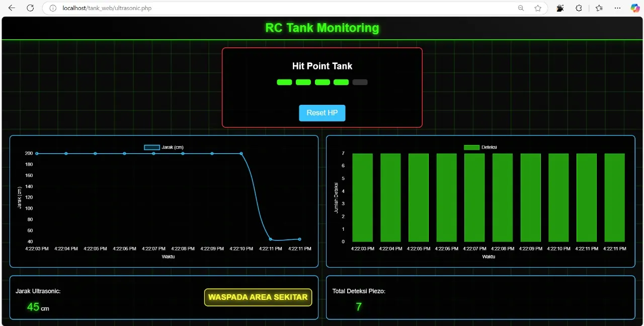Click the Reset HP button
Viewport: 644px width, 326px height.
[322, 113]
